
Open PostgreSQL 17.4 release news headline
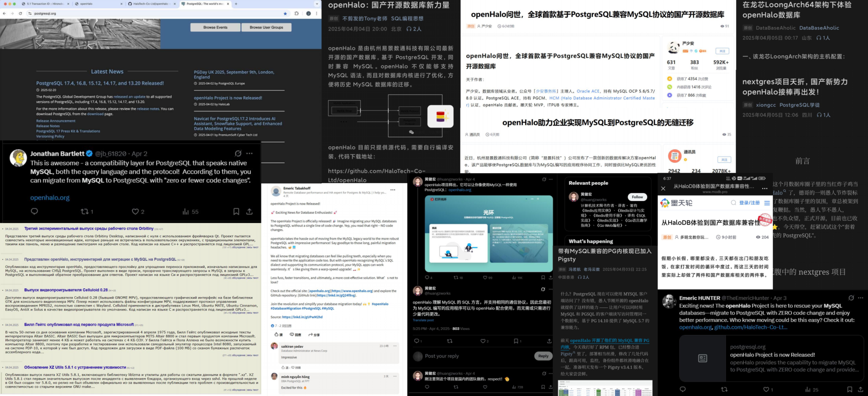100,83
